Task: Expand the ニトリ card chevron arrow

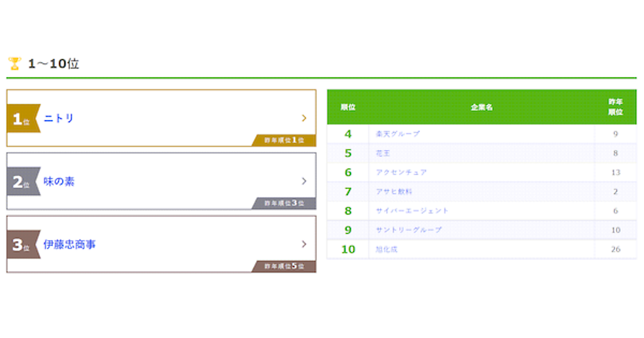Action: pos(304,118)
